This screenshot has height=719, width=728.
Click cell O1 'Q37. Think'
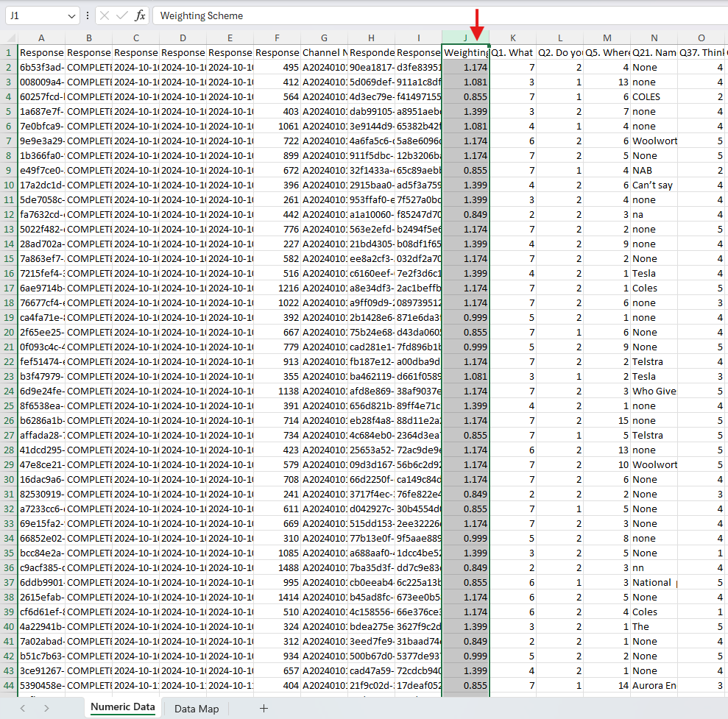click(x=701, y=53)
